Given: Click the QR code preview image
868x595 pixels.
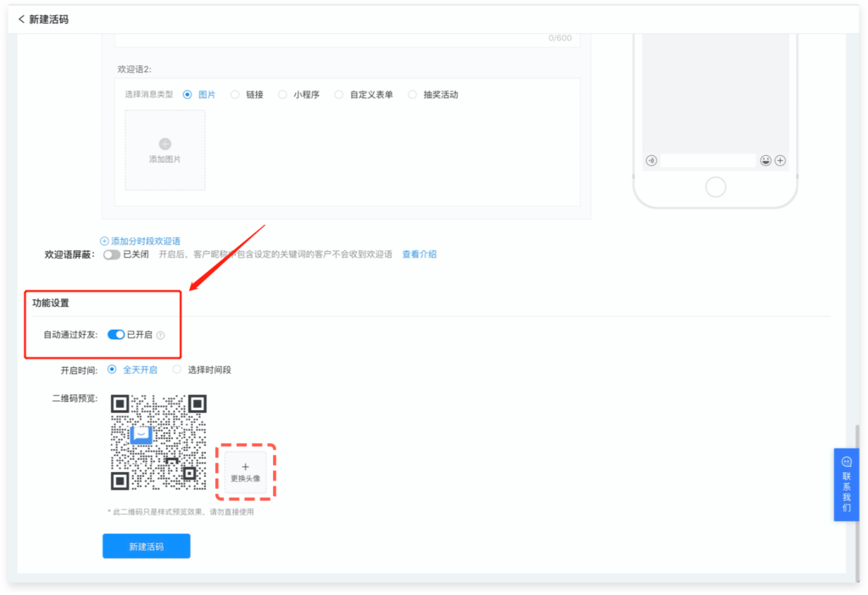Looking at the screenshot, I should pyautogui.click(x=159, y=442).
